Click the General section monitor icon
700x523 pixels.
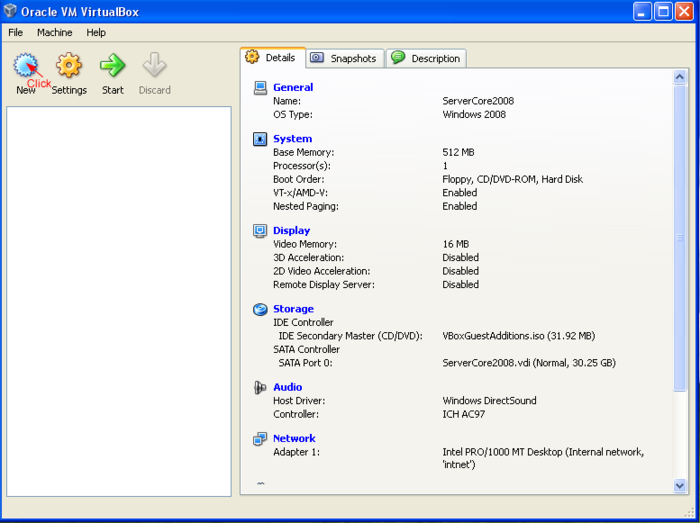click(260, 87)
